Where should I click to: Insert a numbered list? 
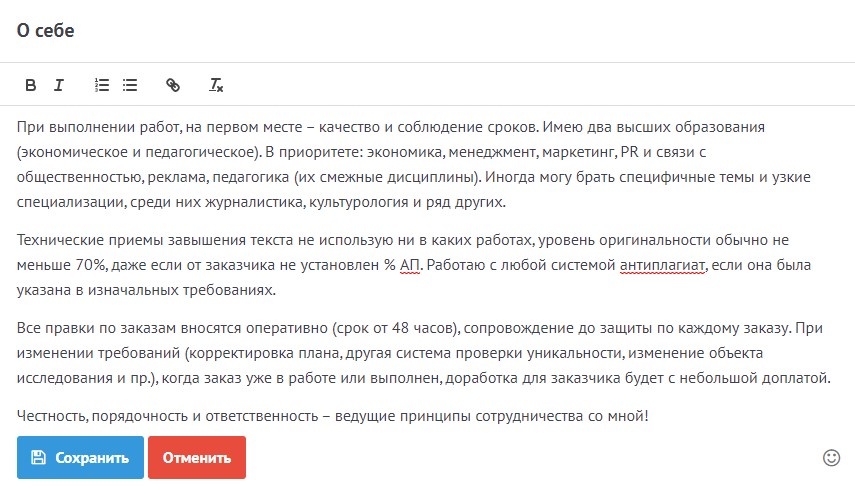101,85
